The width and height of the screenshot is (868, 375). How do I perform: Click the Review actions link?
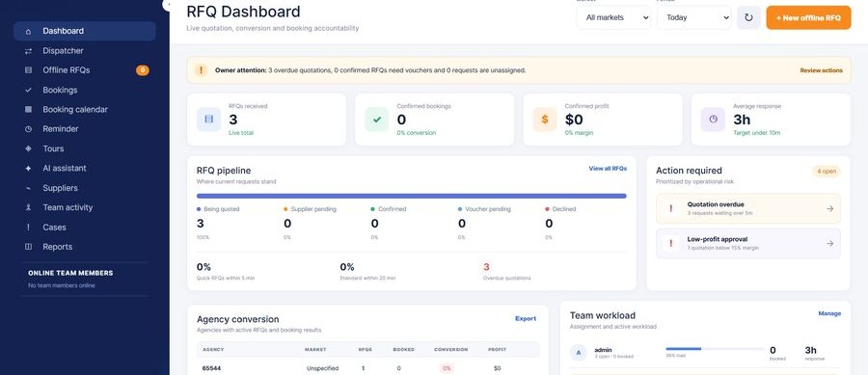coord(821,70)
